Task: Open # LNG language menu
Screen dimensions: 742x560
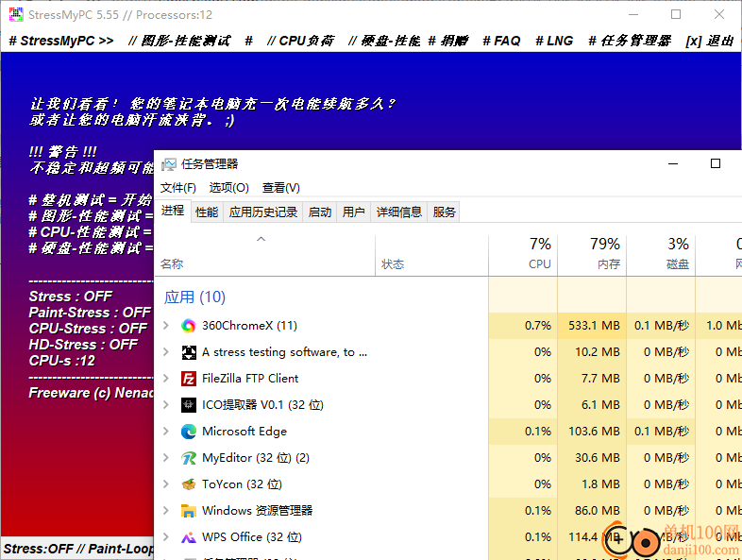Action: coord(554,42)
